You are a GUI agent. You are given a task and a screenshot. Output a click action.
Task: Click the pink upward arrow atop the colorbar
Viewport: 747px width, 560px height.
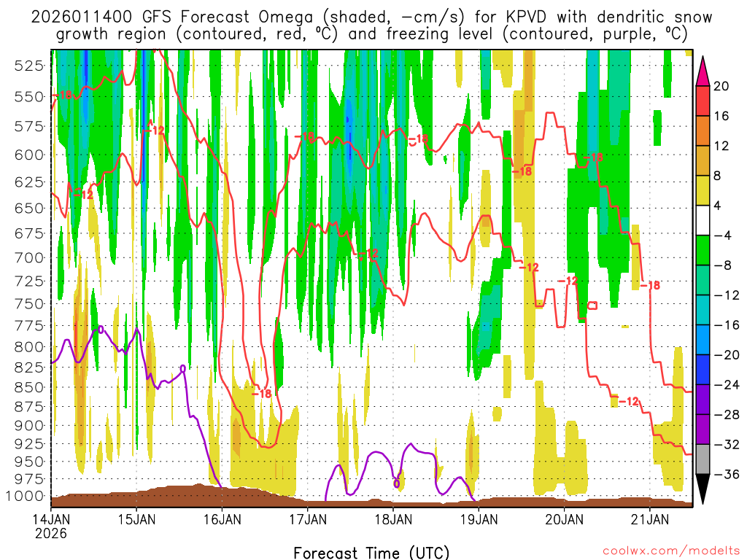click(x=703, y=71)
